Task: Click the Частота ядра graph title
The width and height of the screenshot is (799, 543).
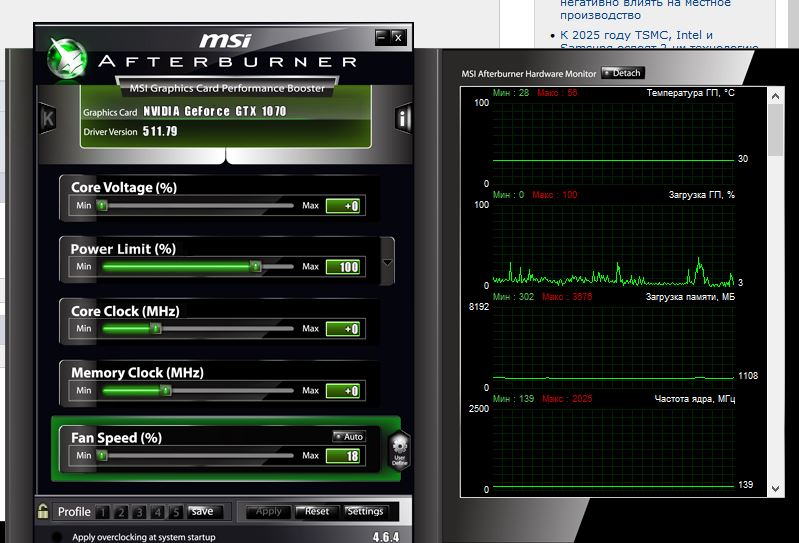Action: pyautogui.click(x=695, y=398)
